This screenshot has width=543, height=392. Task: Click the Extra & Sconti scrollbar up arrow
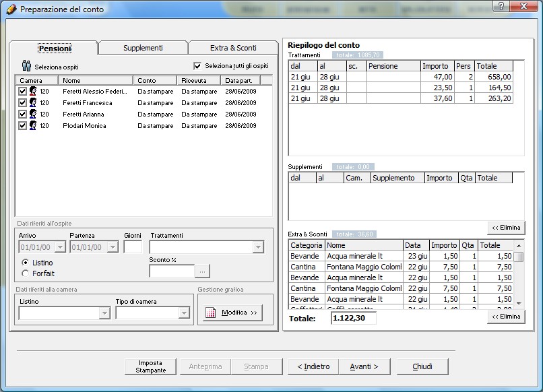click(519, 246)
